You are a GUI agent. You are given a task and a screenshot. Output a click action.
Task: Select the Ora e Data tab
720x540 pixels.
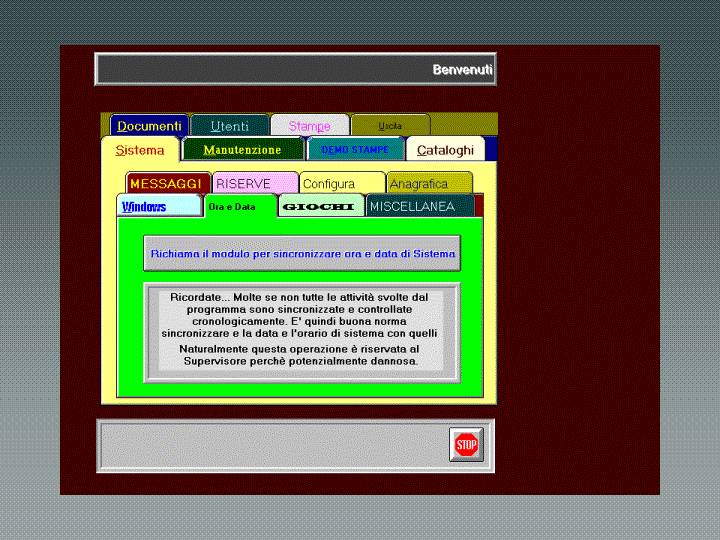coord(238,207)
